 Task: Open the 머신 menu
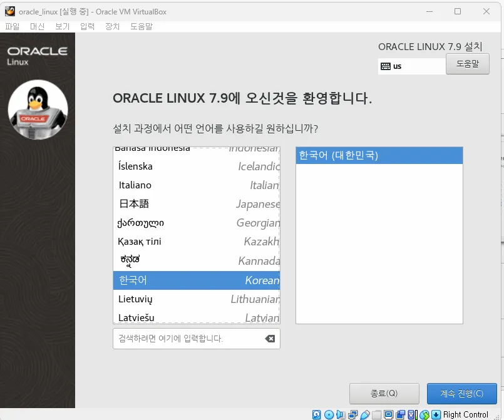(37, 26)
